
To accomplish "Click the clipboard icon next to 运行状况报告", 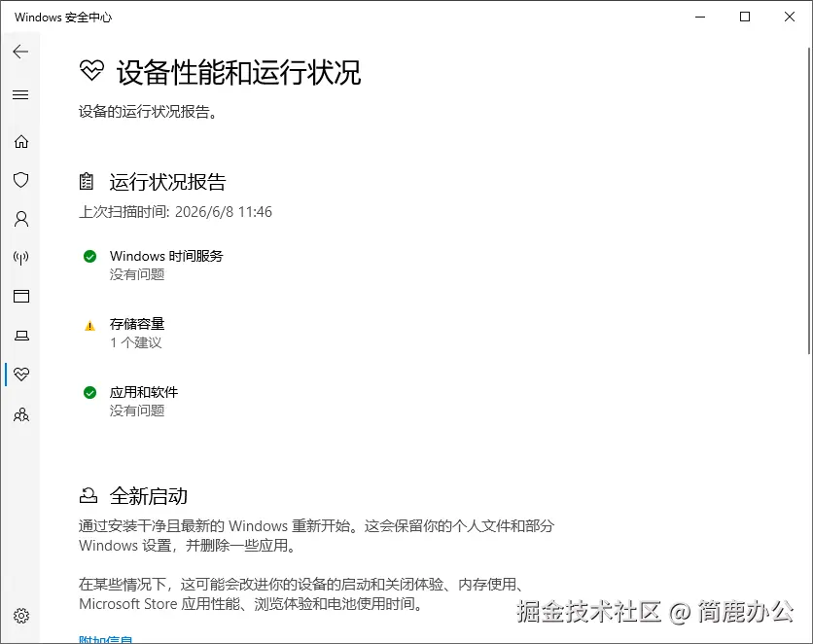I will click(87, 182).
